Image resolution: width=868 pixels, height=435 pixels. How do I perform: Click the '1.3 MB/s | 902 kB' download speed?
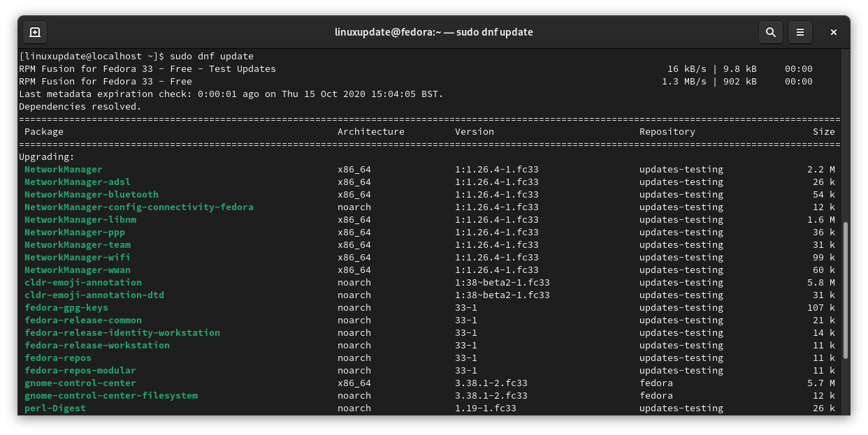click(x=709, y=81)
